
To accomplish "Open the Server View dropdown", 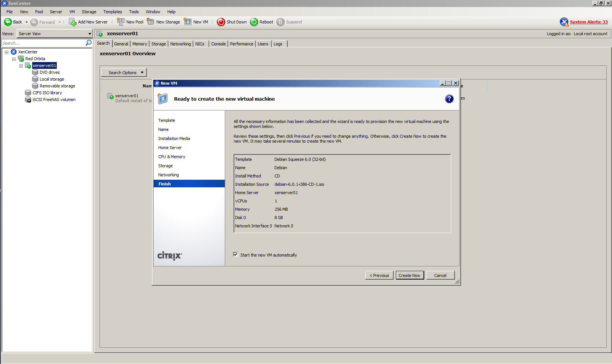I will pyautogui.click(x=90, y=34).
